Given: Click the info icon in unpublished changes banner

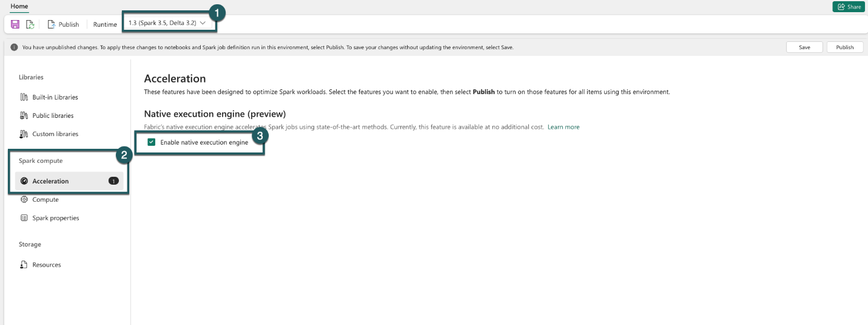Looking at the screenshot, I should pyautogui.click(x=14, y=47).
